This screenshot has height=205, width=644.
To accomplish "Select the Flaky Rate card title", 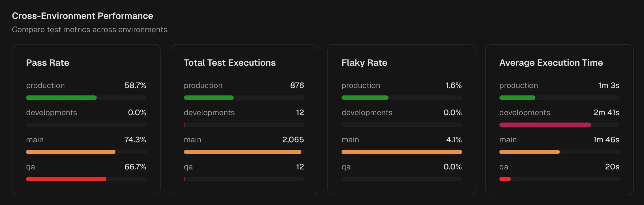I will pyautogui.click(x=364, y=63).
